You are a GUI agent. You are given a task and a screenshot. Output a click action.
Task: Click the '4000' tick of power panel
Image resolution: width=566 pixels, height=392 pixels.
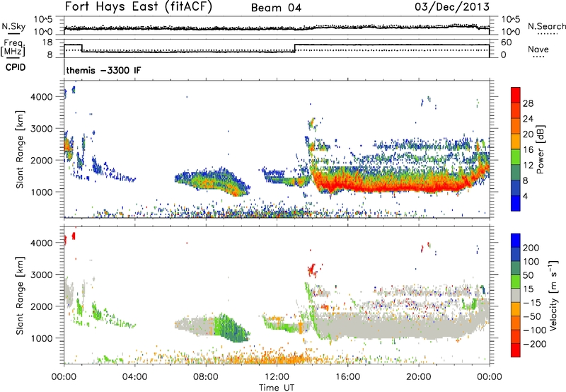pos(42,97)
